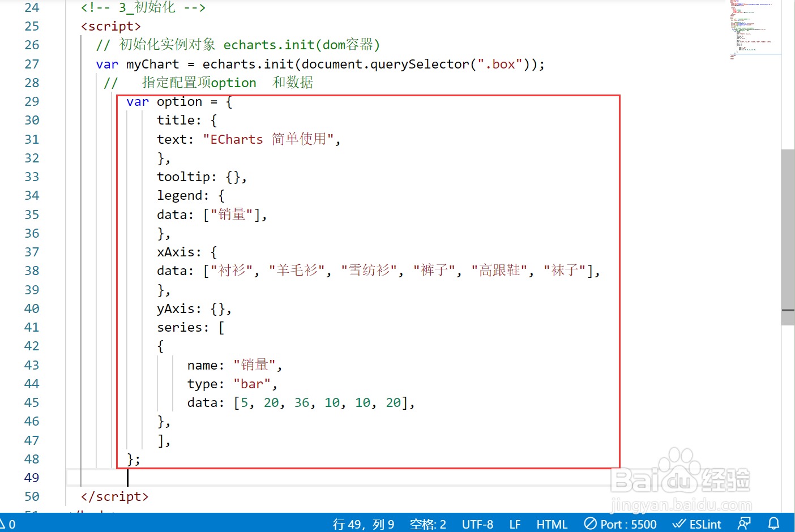Click line number 29 in gutter
Viewport: 795px width, 532px height.
tap(32, 101)
